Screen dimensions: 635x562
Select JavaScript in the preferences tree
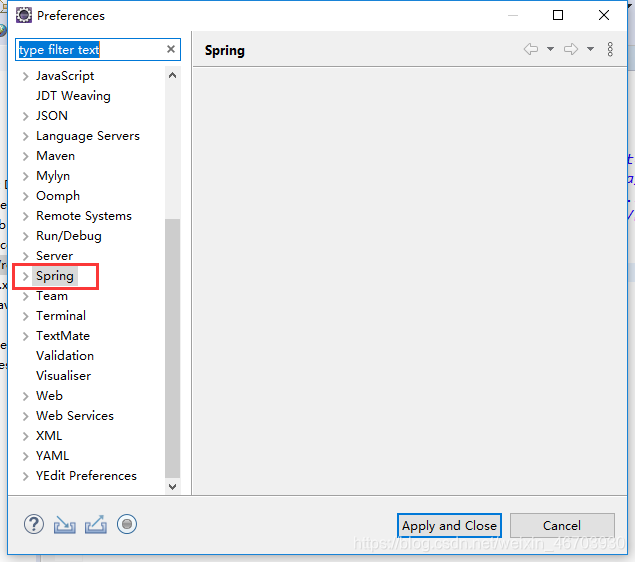(65, 76)
